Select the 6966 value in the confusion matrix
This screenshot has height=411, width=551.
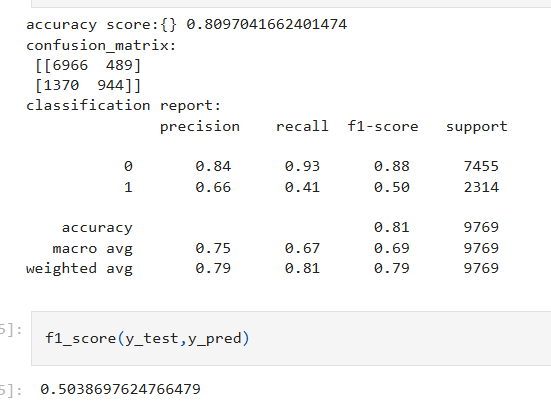point(70,65)
